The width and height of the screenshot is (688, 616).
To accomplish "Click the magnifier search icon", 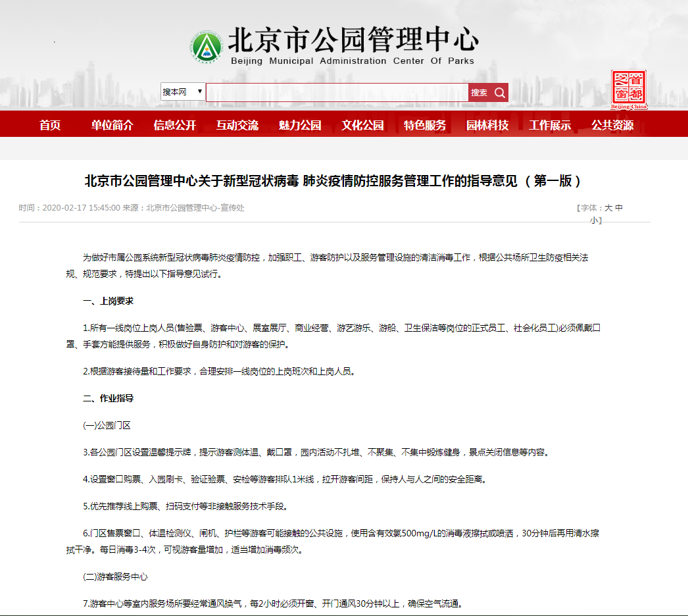I will click(x=500, y=92).
